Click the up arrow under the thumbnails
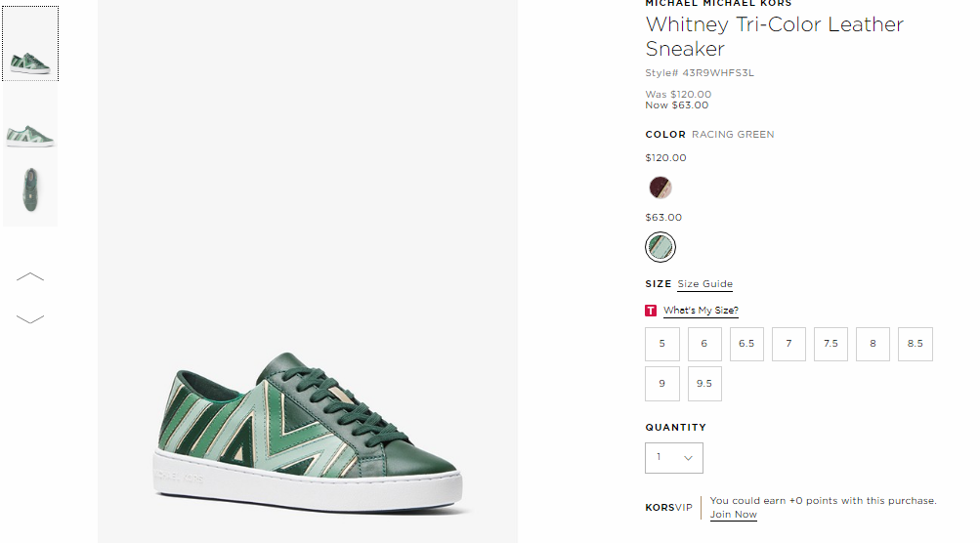 [x=30, y=276]
